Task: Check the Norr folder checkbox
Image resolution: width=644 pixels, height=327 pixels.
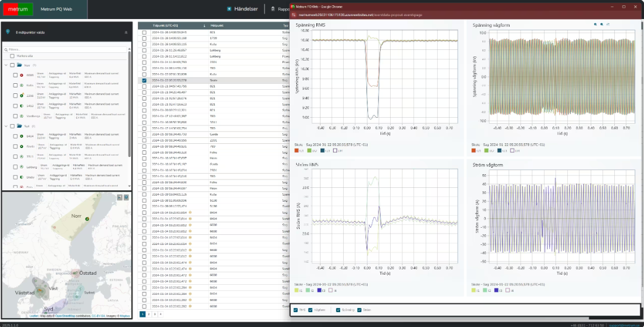Action: click(12, 65)
